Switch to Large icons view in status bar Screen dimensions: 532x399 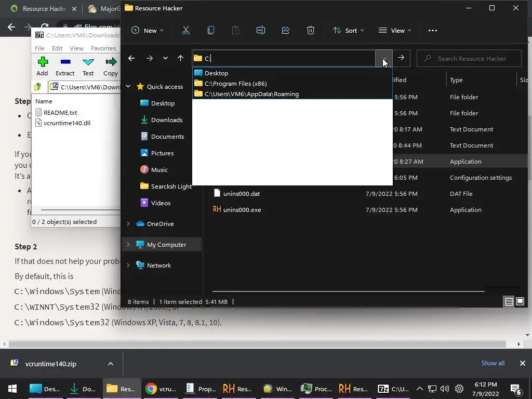coord(520,301)
